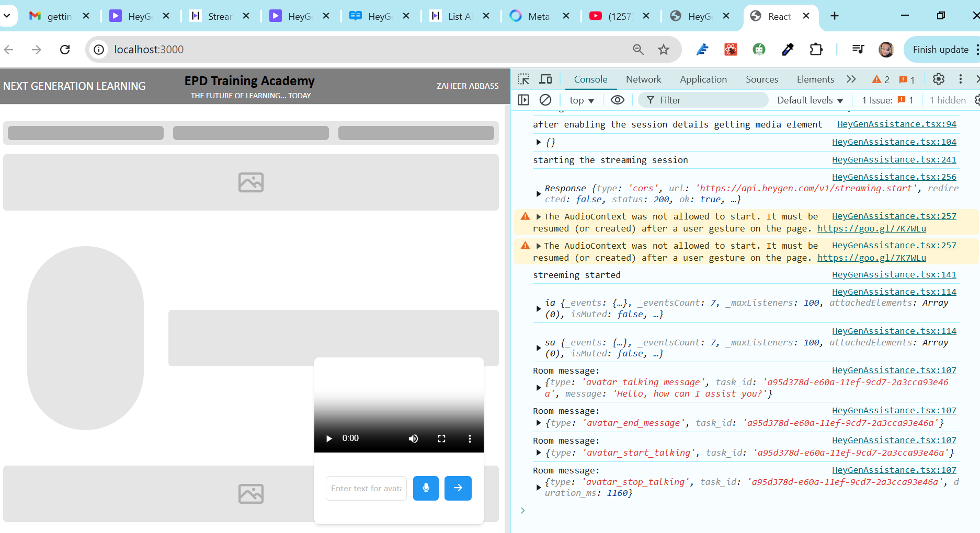980x533 pixels.
Task: Show more DevTools tabs
Action: (851, 79)
